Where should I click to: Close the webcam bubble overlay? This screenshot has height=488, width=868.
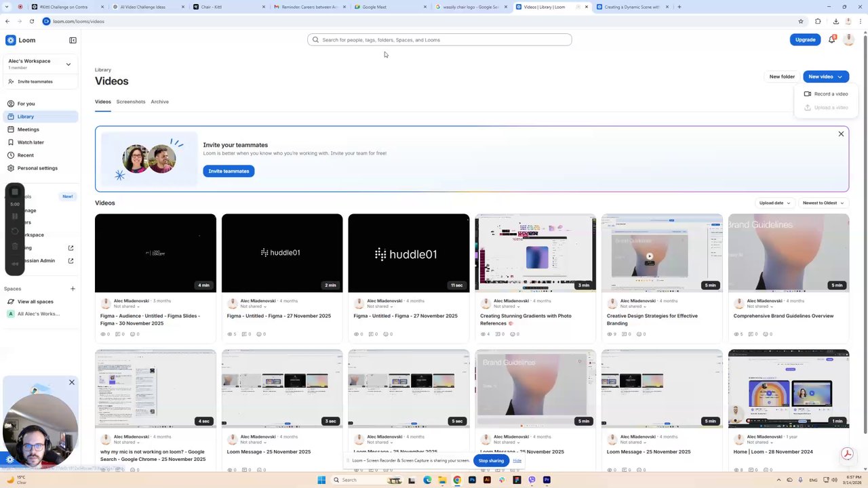pyautogui.click(x=71, y=382)
